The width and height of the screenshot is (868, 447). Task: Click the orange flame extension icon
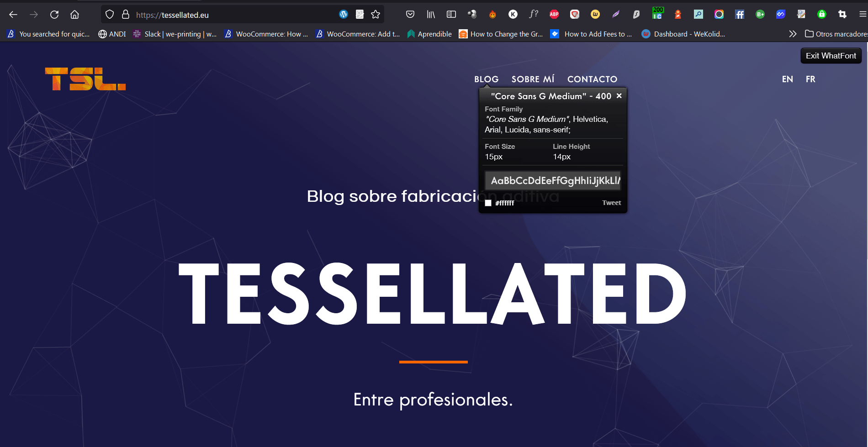(492, 15)
